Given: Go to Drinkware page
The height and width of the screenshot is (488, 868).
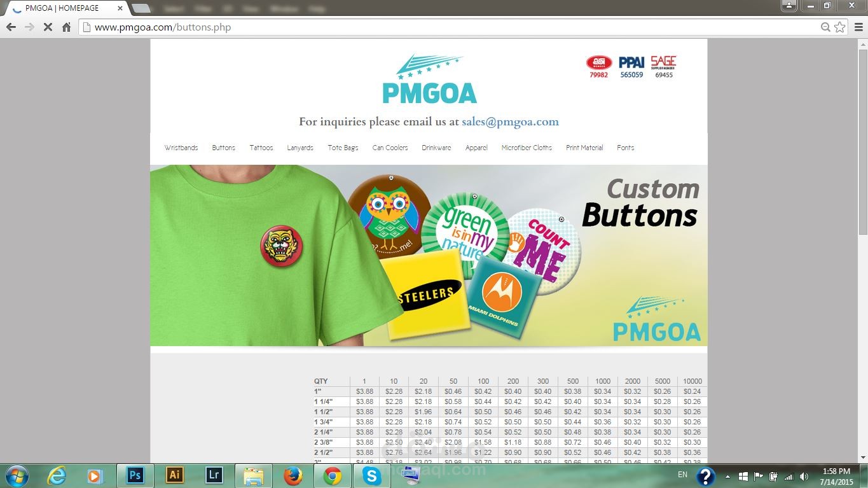Looking at the screenshot, I should tap(436, 148).
